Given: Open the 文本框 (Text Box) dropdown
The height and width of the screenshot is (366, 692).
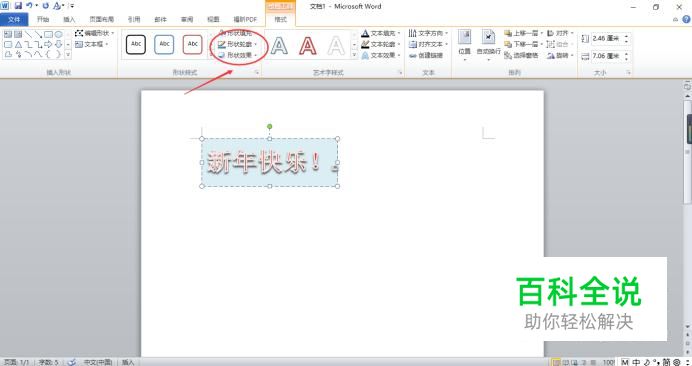Looking at the screenshot, I should [x=92, y=44].
